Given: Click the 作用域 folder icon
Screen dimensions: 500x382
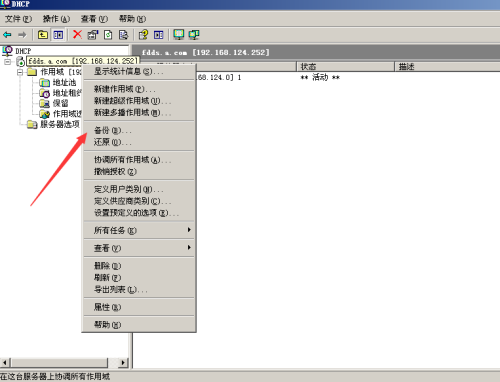Looking at the screenshot, I should click(x=32, y=72).
